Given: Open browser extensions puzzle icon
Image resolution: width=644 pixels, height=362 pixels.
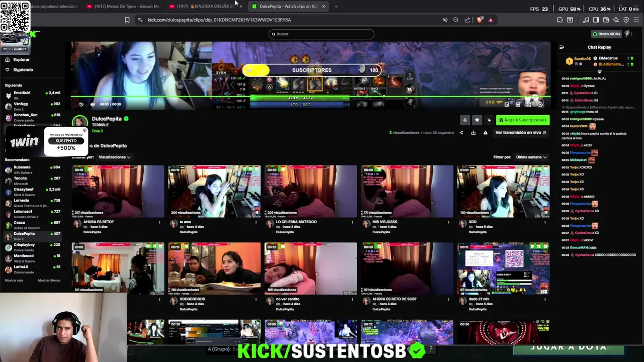Looking at the screenshot, I should (559, 20).
